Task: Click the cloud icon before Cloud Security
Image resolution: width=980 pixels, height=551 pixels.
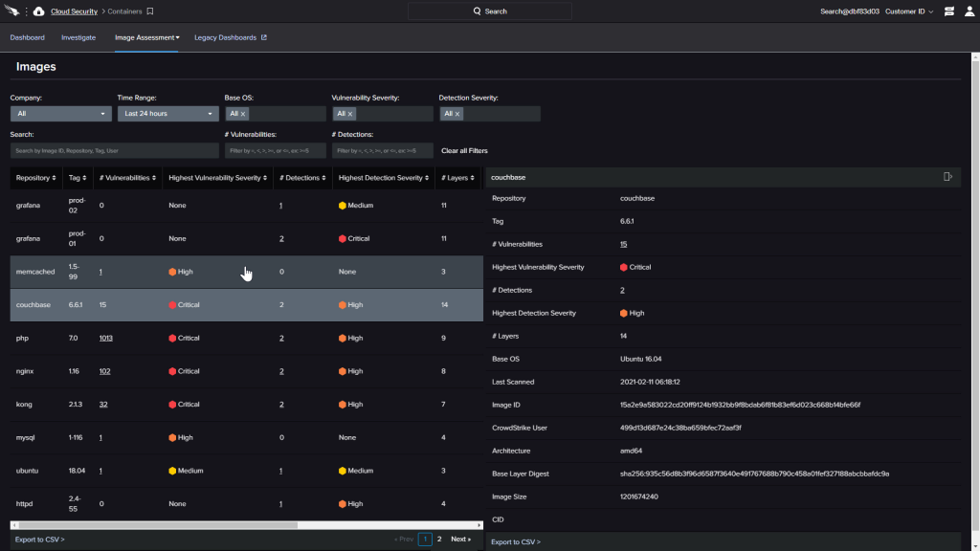Action: pyautogui.click(x=38, y=11)
